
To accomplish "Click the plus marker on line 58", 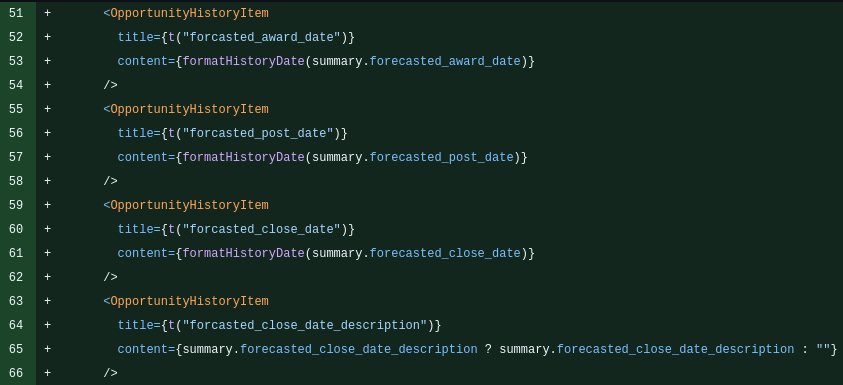I will pos(47,181).
